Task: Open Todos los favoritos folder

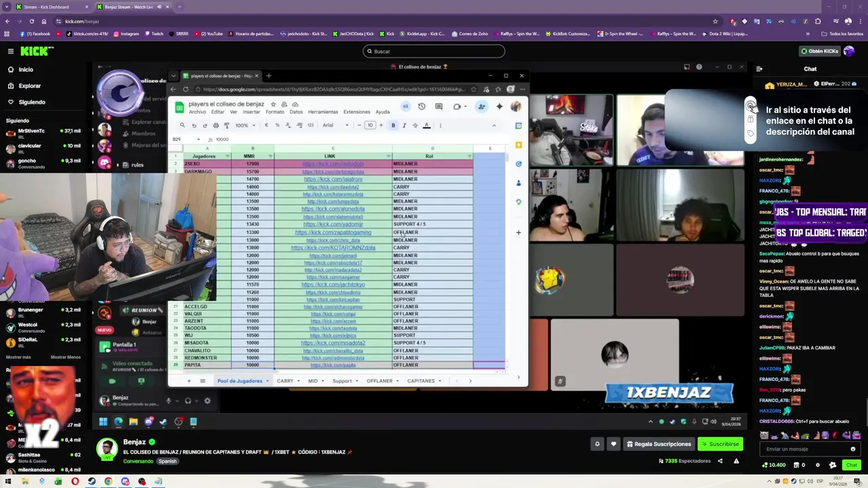Action: pos(843,33)
